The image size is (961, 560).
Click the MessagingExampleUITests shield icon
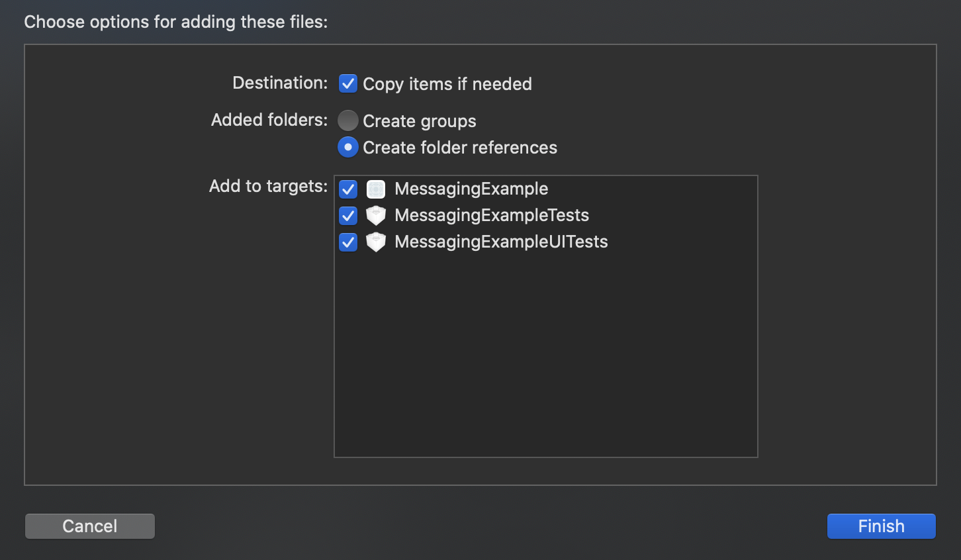(x=375, y=242)
